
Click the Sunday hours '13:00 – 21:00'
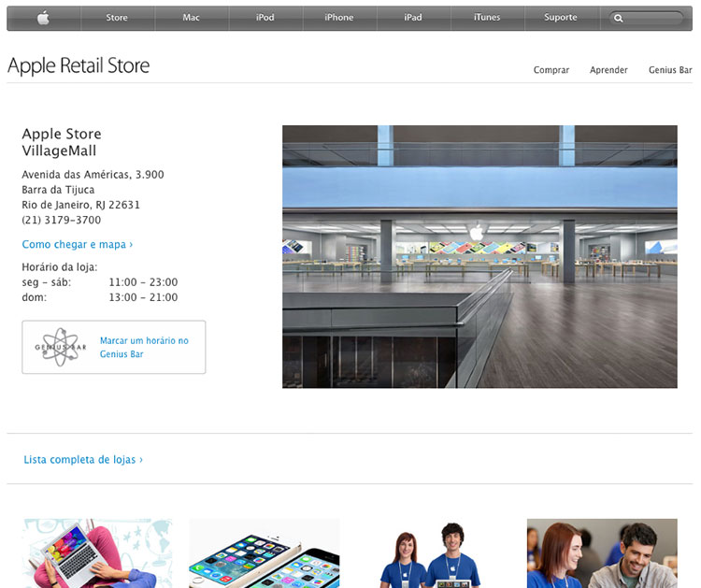pyautogui.click(x=144, y=297)
